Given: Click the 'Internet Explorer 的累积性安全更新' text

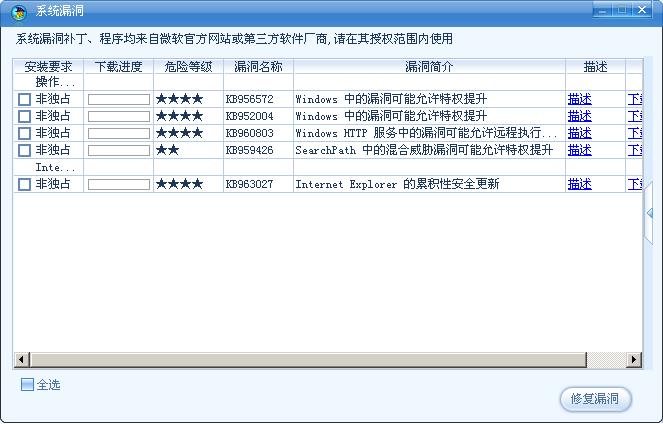Looking at the screenshot, I should 397,184.
